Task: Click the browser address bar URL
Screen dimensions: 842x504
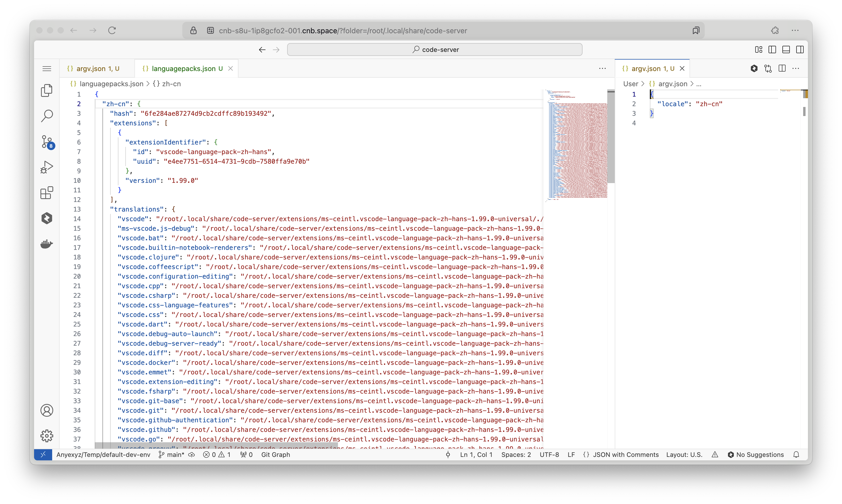Action: pyautogui.click(x=343, y=31)
